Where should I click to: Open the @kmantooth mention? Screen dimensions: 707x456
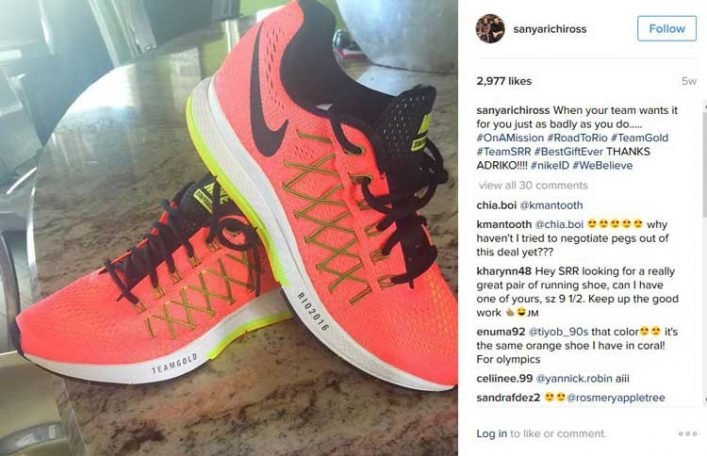pyautogui.click(x=551, y=205)
